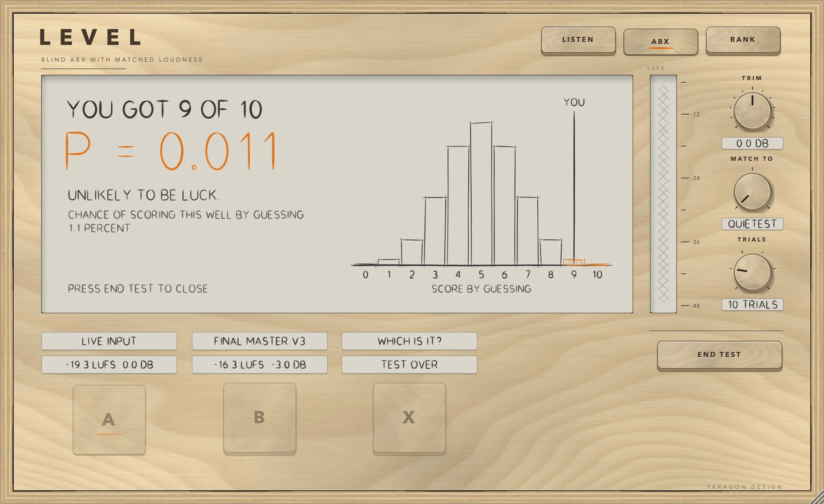Click the 10 TRIALS value field
This screenshot has width=824, height=504.
[752, 304]
